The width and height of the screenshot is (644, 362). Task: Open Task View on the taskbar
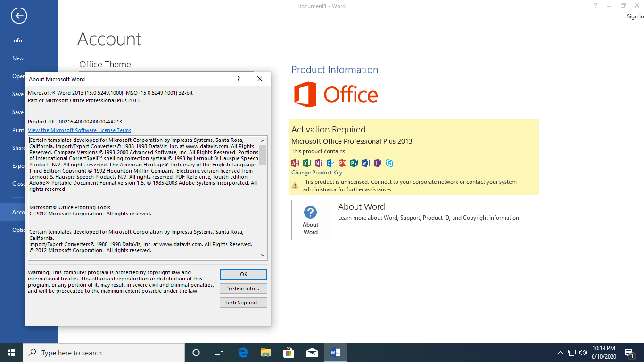219,353
